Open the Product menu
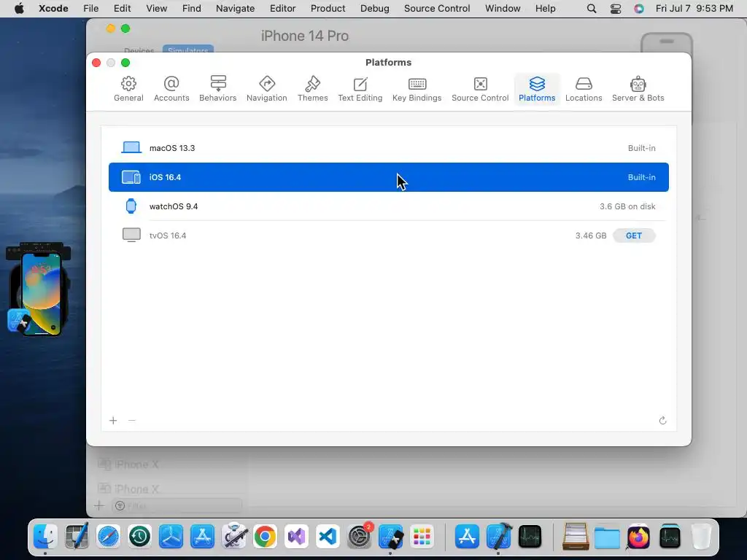 coord(328,9)
